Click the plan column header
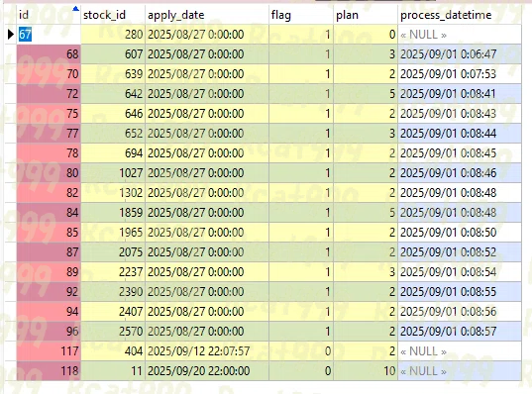 click(366, 15)
